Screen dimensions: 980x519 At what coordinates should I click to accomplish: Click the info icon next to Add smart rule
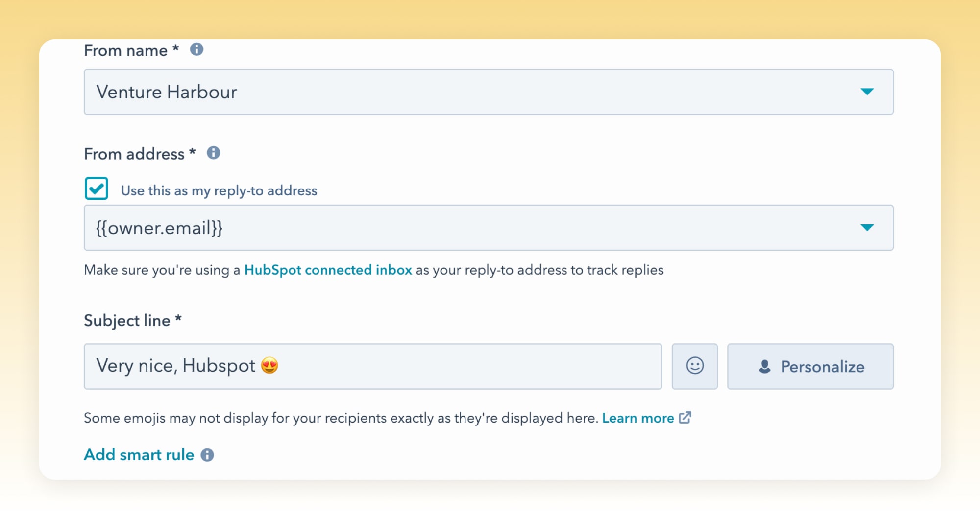207,455
